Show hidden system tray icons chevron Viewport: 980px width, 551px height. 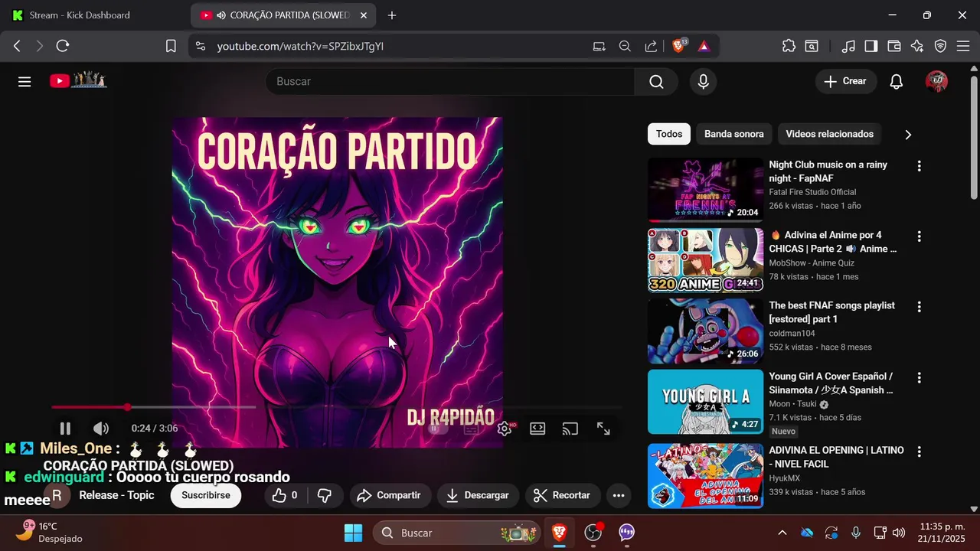782,533
